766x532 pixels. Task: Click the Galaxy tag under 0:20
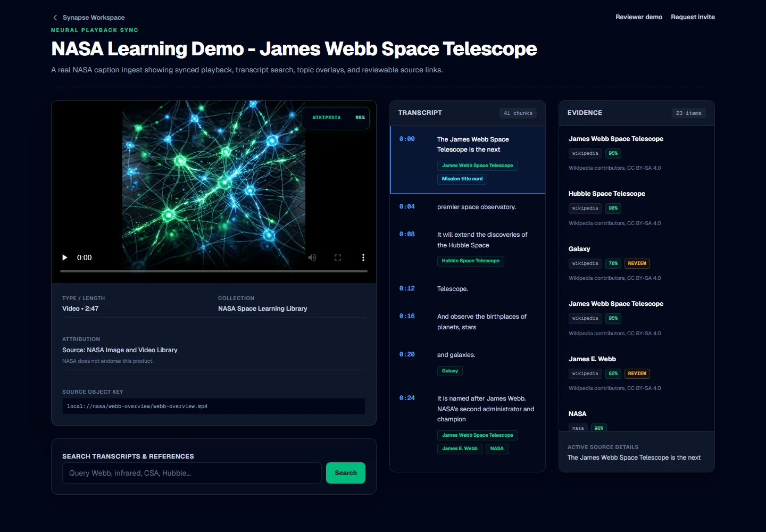450,371
